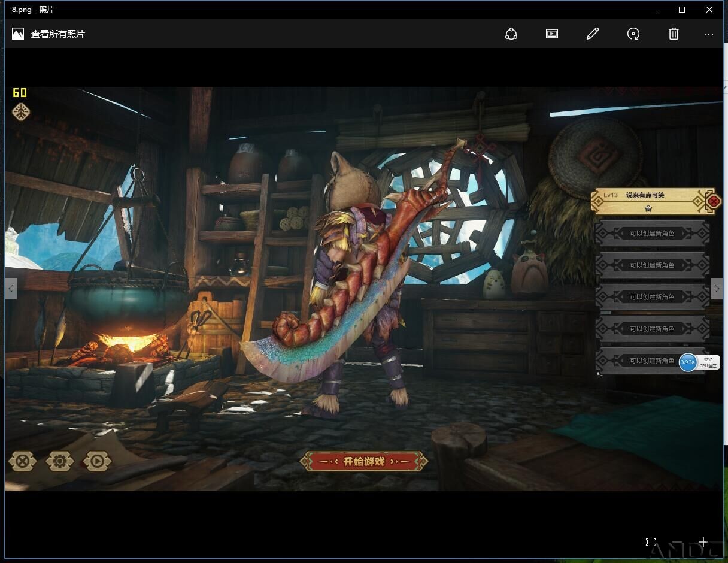This screenshot has height=563, width=728.
Task: Click the in-game exit X icon
Action: (23, 461)
